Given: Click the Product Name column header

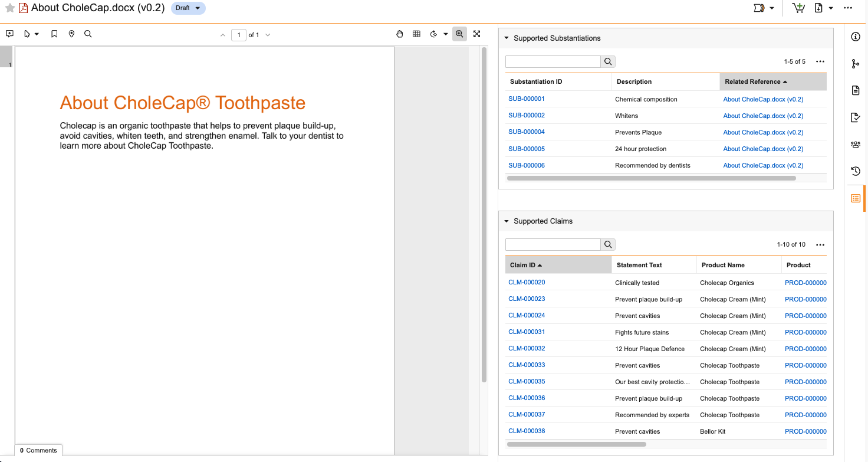Looking at the screenshot, I should tap(739, 265).
